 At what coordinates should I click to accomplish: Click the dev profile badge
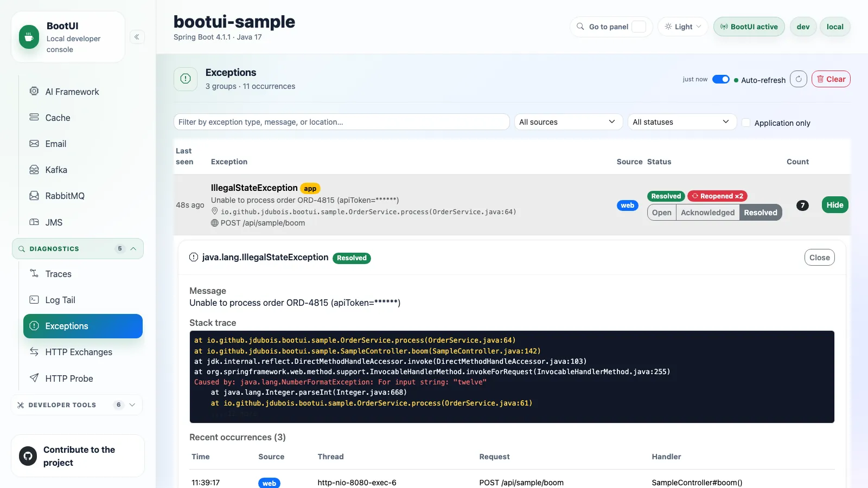(803, 27)
